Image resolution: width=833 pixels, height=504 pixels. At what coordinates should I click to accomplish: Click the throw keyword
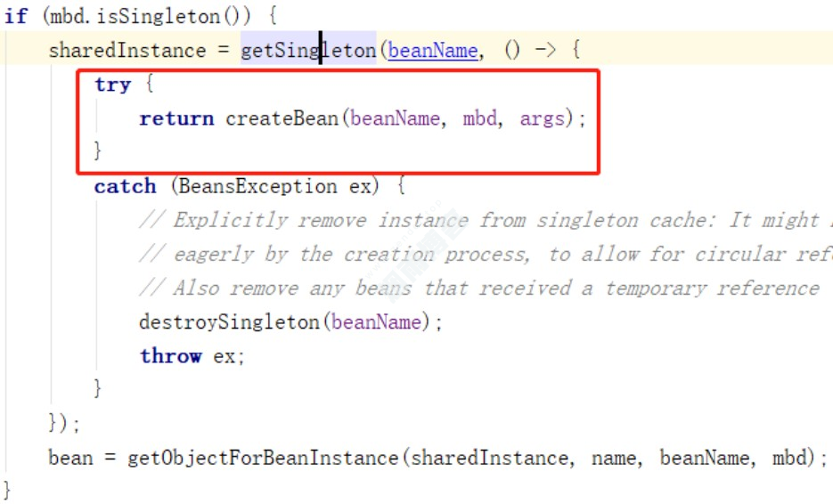(170, 355)
